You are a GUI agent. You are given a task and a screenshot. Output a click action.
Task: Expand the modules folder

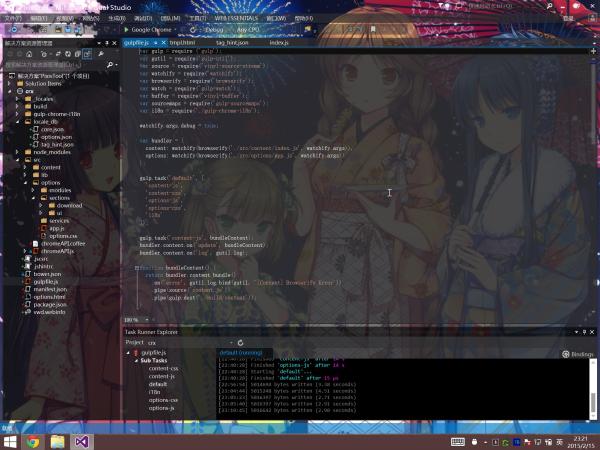coord(33,190)
